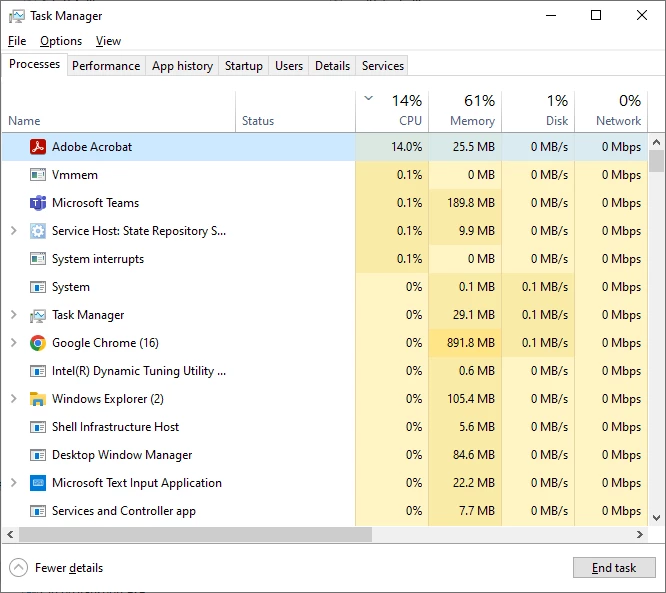Expand the Microsoft Text Input Application group
The image size is (666, 593).
pyautogui.click(x=14, y=483)
